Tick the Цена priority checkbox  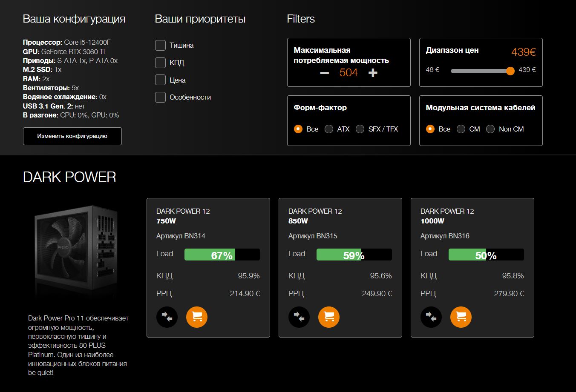(x=160, y=80)
